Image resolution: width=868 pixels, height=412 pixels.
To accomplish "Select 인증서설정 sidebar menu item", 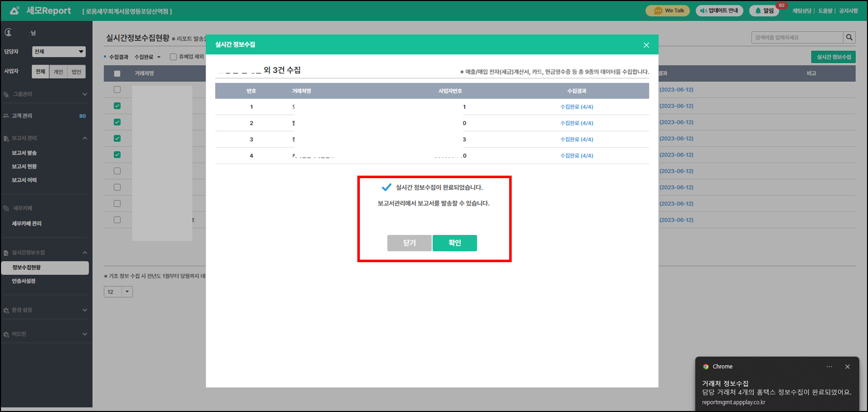I will pos(24,281).
